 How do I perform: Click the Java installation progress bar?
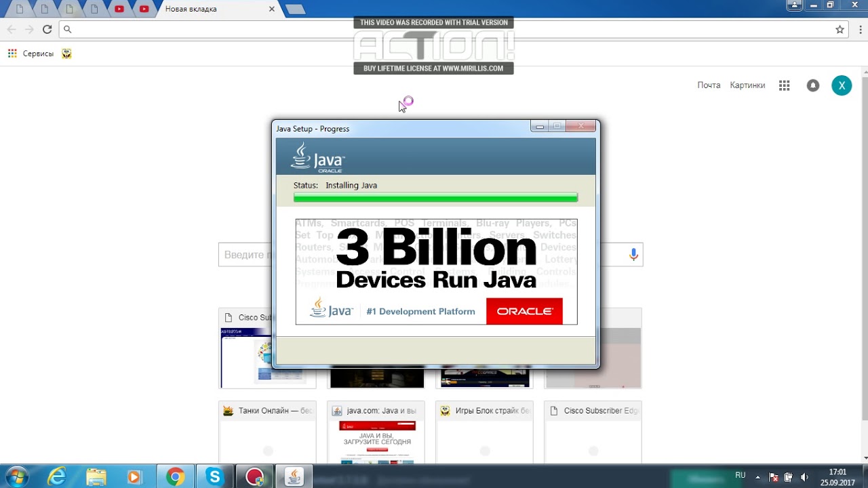click(x=435, y=197)
